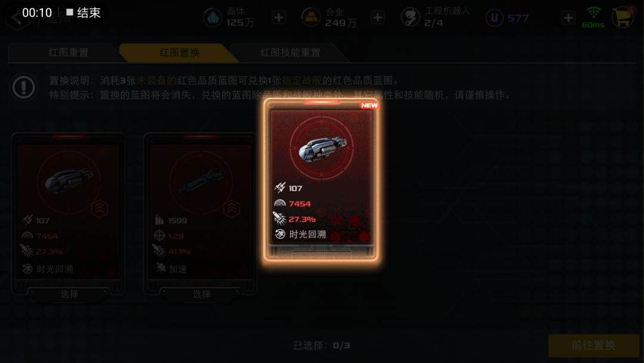The image size is (644, 363).
Task: Stop recording with 结束 button
Action: (83, 13)
